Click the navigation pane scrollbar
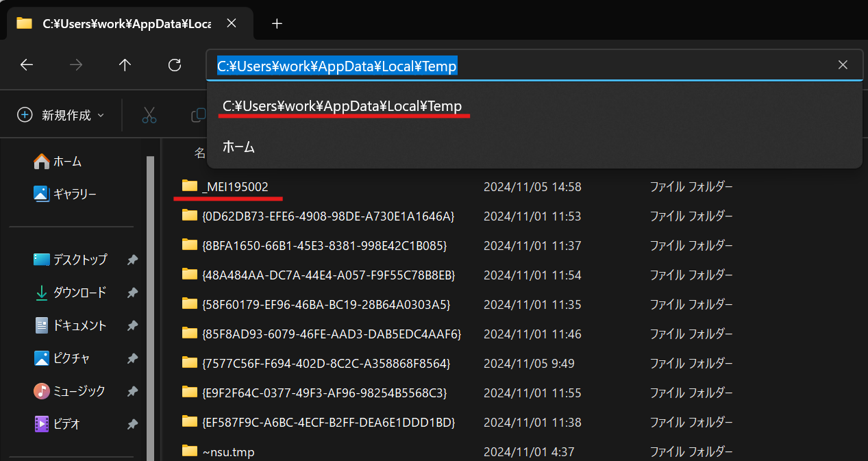Screen dimensions: 868x461 coord(150,308)
